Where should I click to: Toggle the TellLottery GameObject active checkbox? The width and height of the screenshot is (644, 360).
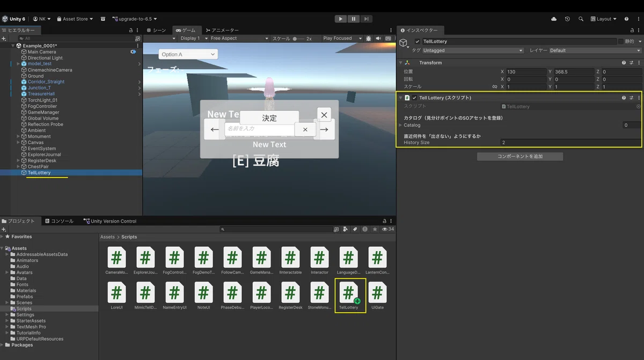(418, 41)
